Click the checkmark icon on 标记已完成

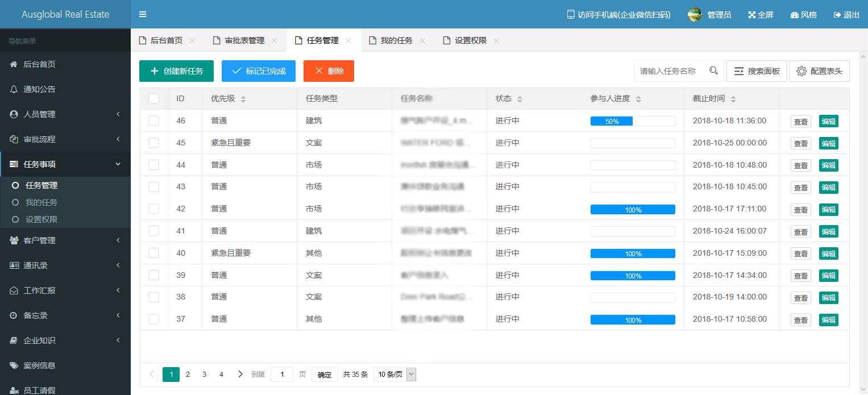point(236,71)
